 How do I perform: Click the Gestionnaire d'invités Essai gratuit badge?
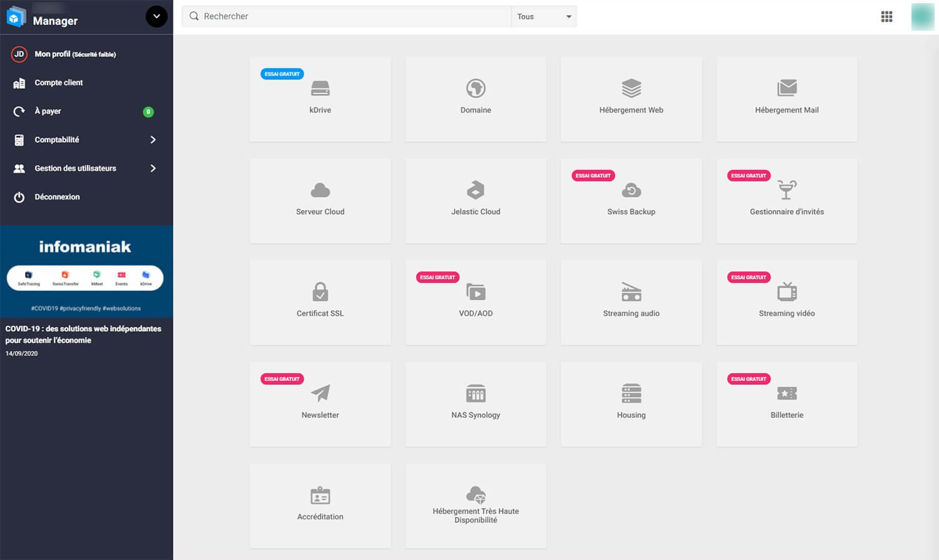click(x=749, y=176)
